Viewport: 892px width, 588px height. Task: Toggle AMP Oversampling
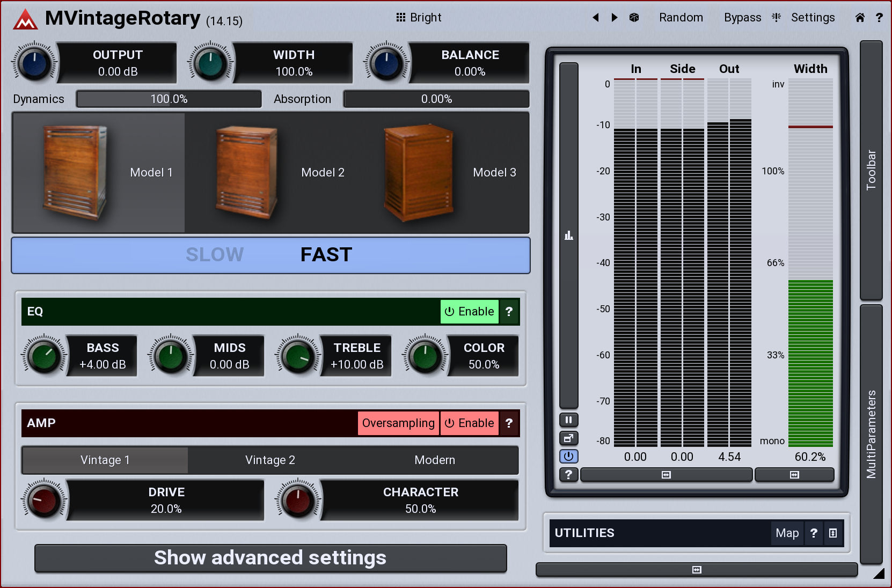398,423
